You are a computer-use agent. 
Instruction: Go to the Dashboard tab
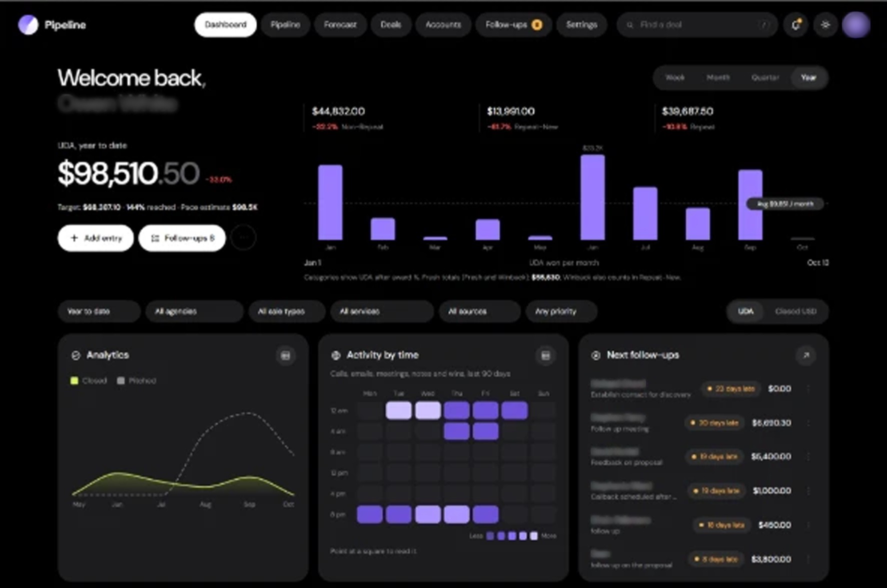[226, 24]
